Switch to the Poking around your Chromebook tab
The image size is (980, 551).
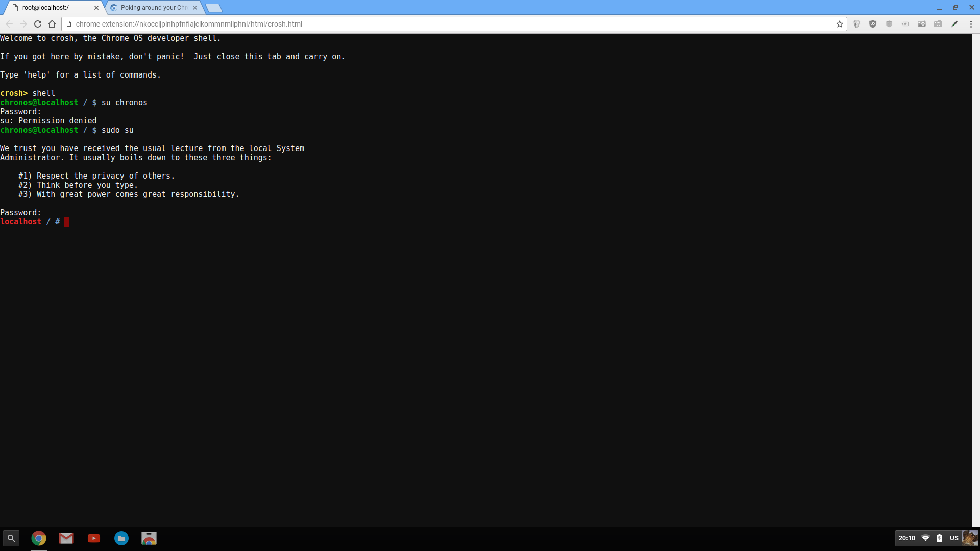pos(153,8)
